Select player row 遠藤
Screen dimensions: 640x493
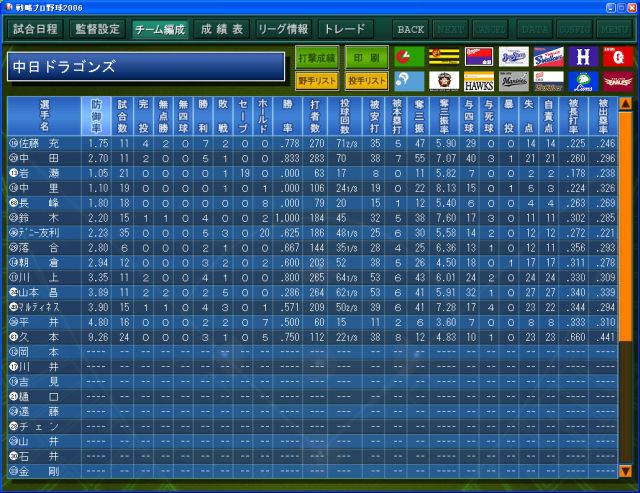(x=312, y=411)
